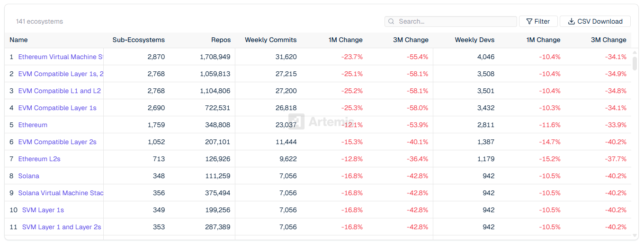Open EVM Compatible L1 and L2 link
644x242 pixels.
[x=60, y=91]
